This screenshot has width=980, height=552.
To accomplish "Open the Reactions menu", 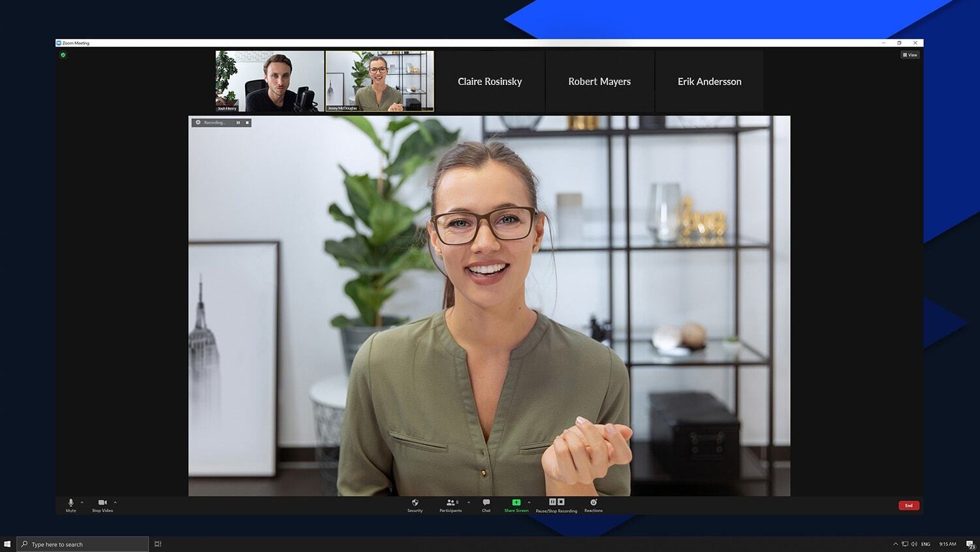I will [x=593, y=504].
